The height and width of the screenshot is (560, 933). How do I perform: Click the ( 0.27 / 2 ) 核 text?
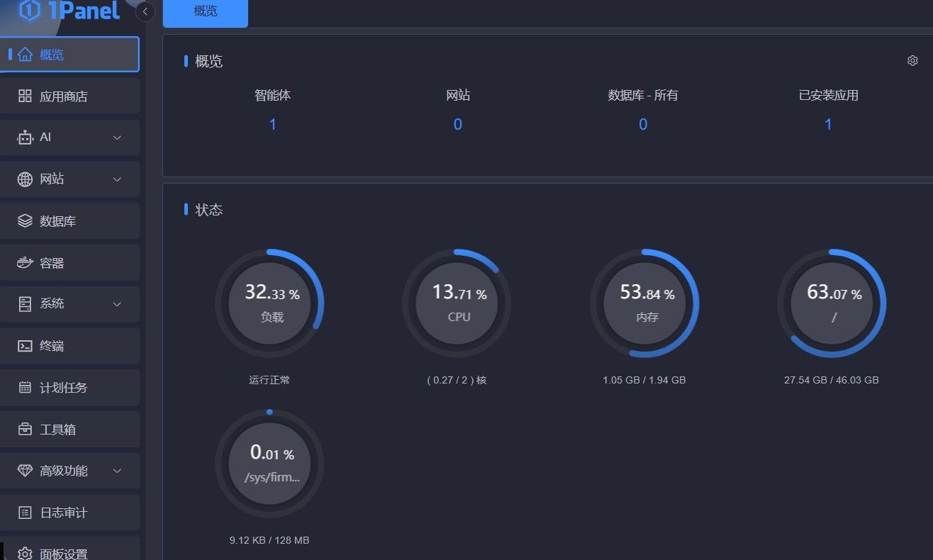tap(457, 380)
